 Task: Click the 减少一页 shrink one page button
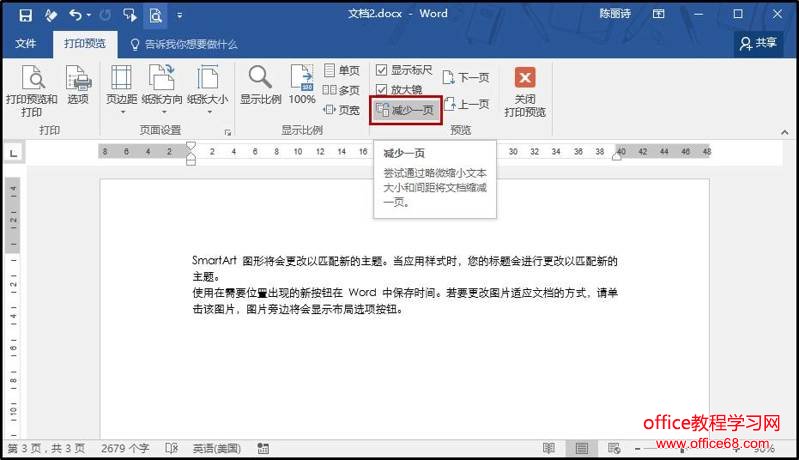click(x=406, y=110)
